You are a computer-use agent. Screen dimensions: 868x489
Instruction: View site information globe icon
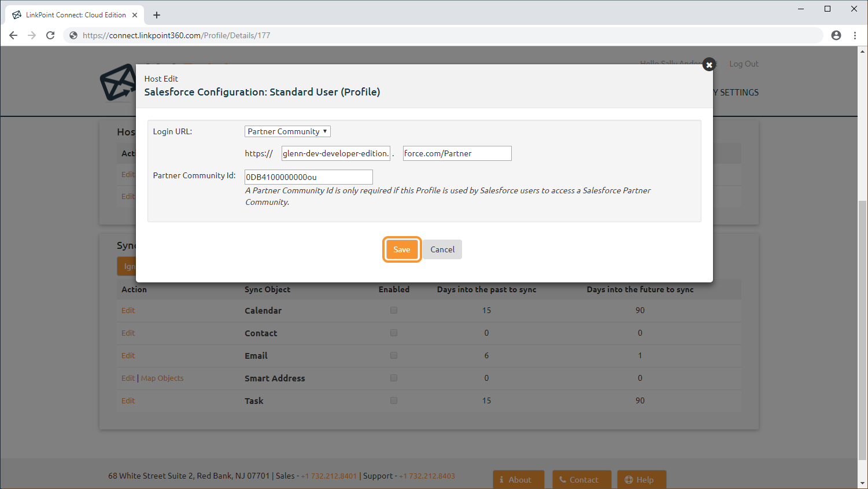click(73, 35)
